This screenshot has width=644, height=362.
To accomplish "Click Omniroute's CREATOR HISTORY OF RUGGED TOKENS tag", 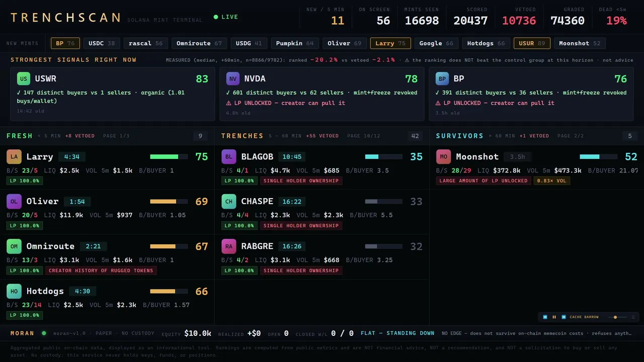I will pos(101,270).
